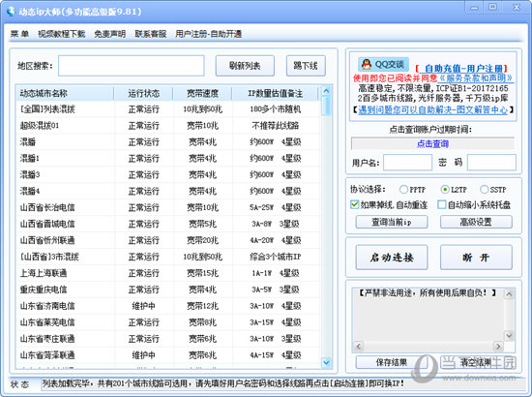Open 视频教程下载 menu item
This screenshot has height=397, width=532.
pyautogui.click(x=61, y=34)
